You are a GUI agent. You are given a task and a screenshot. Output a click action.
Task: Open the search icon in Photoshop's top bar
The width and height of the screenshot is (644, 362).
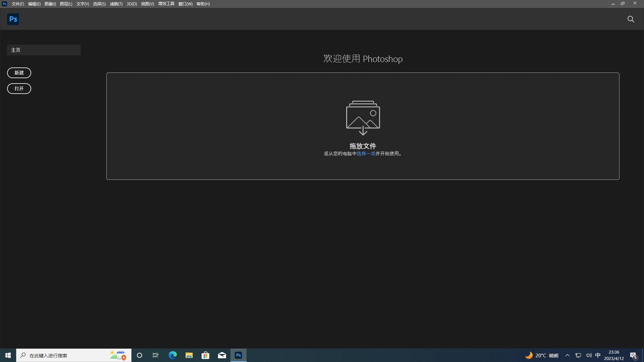(x=631, y=19)
